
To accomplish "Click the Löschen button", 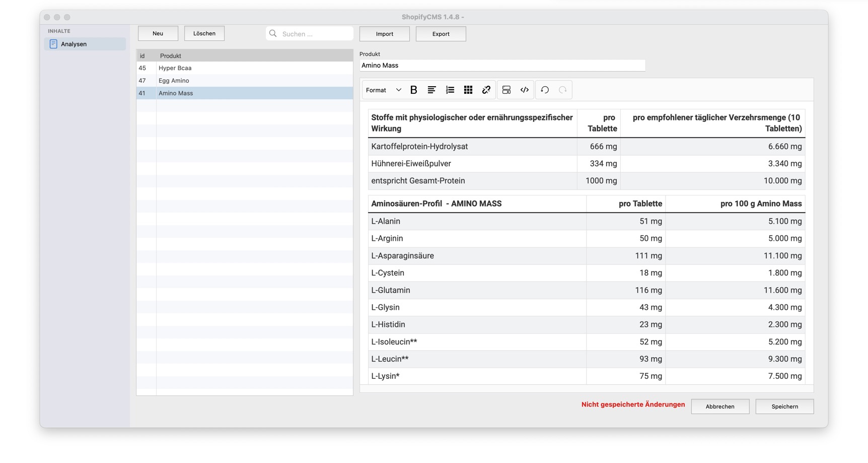I will coord(204,34).
